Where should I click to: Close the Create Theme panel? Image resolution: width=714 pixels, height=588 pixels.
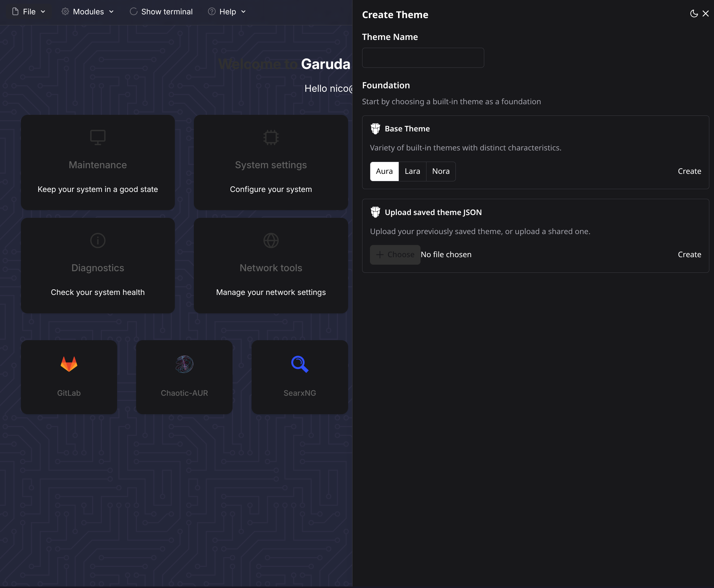click(x=706, y=13)
